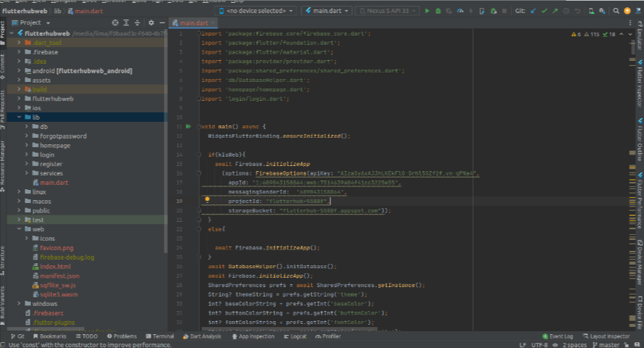The height and width of the screenshot is (348, 644).
Task: Toggle the Terminal tool window
Action: pyautogui.click(x=159, y=336)
